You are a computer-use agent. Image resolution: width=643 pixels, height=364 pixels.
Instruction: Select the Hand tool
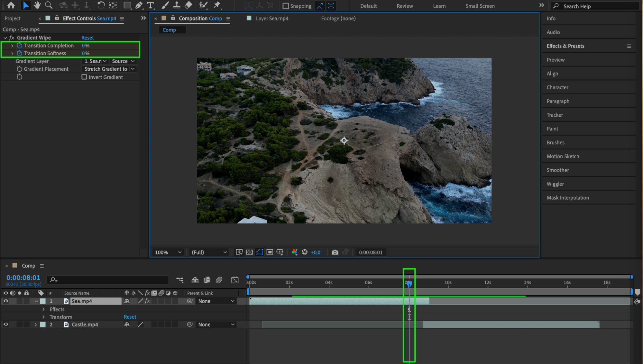[x=37, y=5]
